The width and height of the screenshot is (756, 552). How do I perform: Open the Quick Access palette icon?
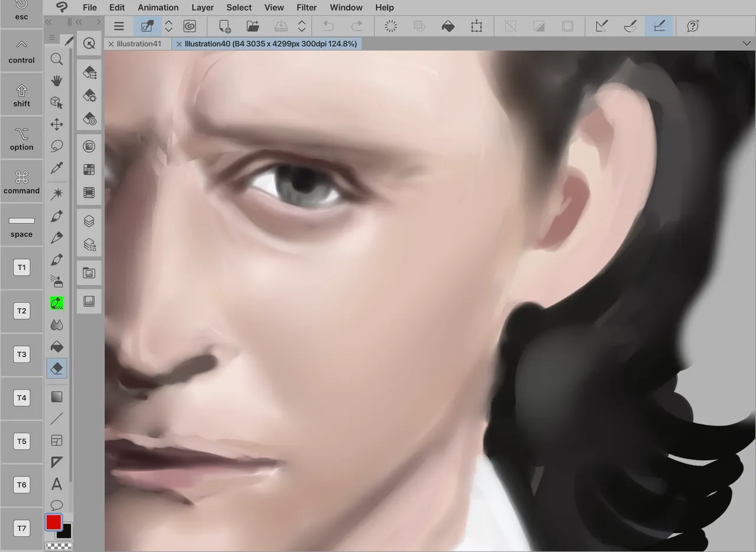(89, 44)
